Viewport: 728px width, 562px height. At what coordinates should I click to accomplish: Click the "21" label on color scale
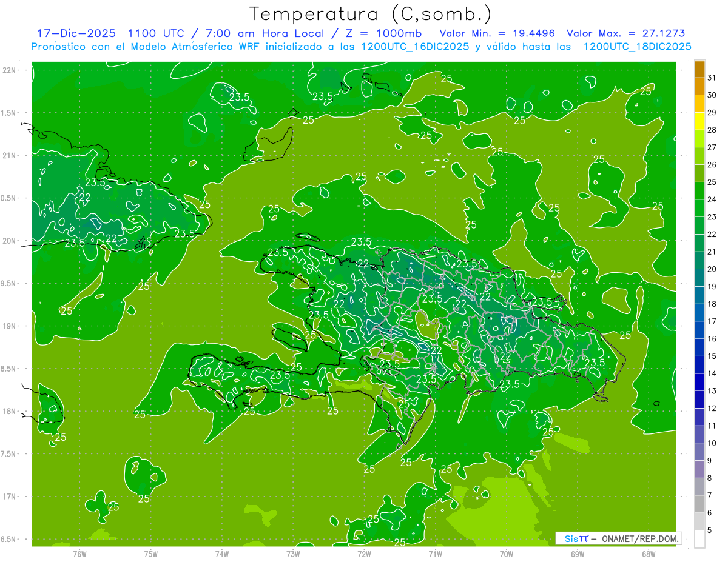712,252
